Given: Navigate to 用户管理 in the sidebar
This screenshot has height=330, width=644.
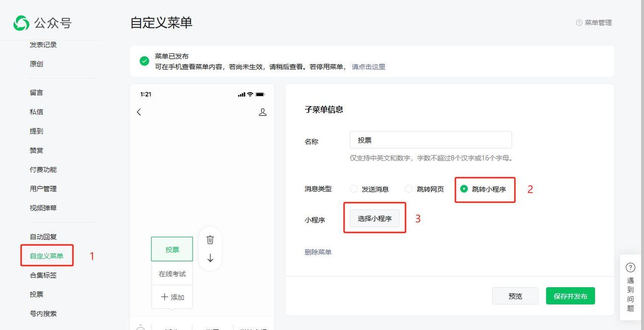Looking at the screenshot, I should pos(44,188).
